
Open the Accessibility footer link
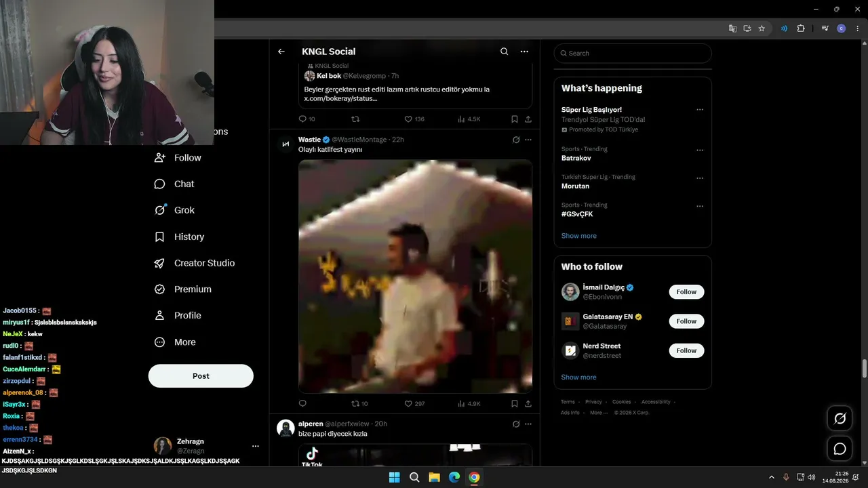coord(656,402)
